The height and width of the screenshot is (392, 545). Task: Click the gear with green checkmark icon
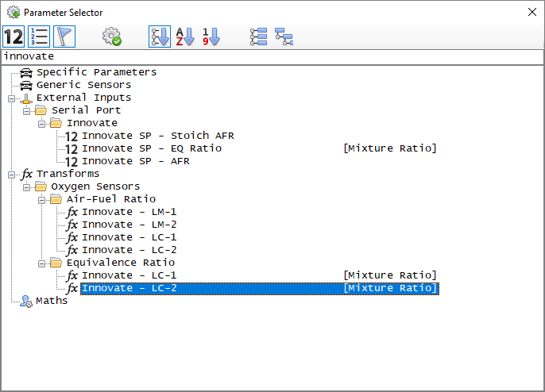click(x=112, y=37)
